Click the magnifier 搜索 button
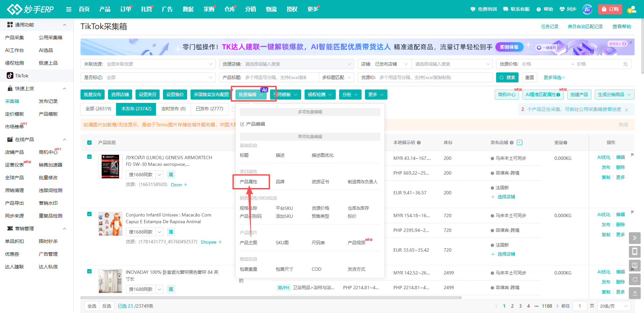Viewport: 644px width, 313px height. 507,77
